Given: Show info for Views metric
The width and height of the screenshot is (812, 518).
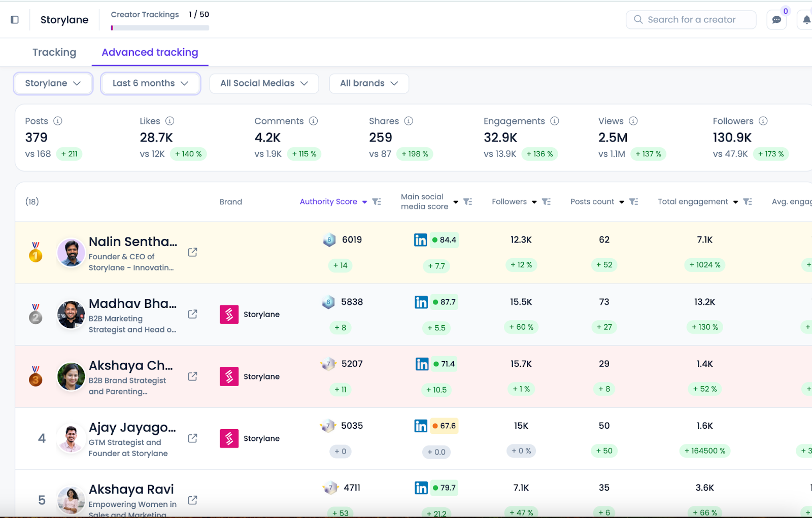Looking at the screenshot, I should tap(633, 121).
